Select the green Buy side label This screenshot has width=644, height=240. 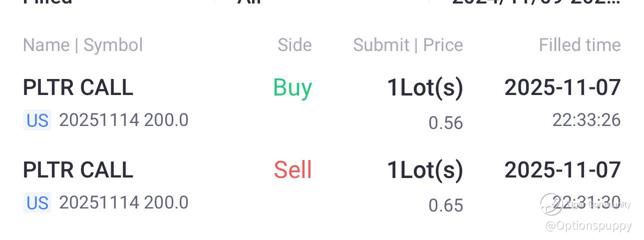293,87
